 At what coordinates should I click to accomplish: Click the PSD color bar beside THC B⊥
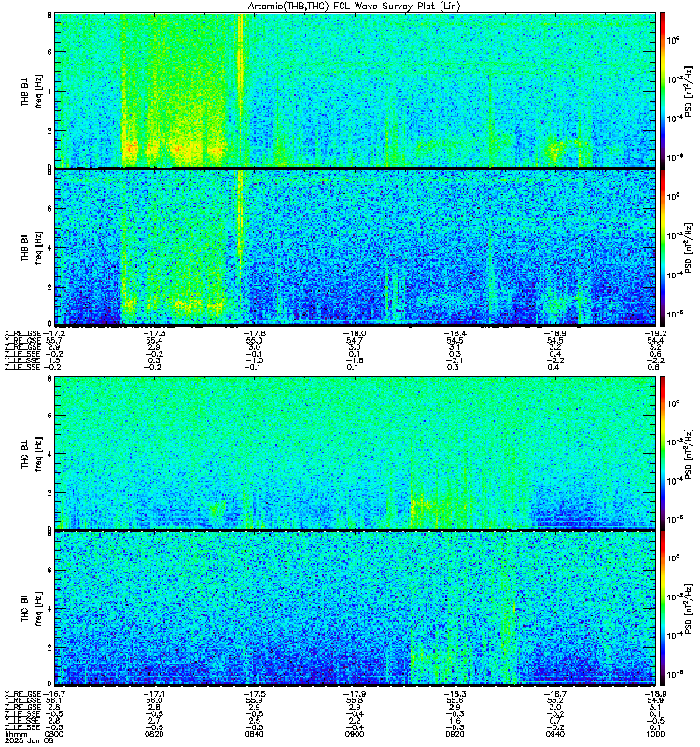pyautogui.click(x=662, y=453)
